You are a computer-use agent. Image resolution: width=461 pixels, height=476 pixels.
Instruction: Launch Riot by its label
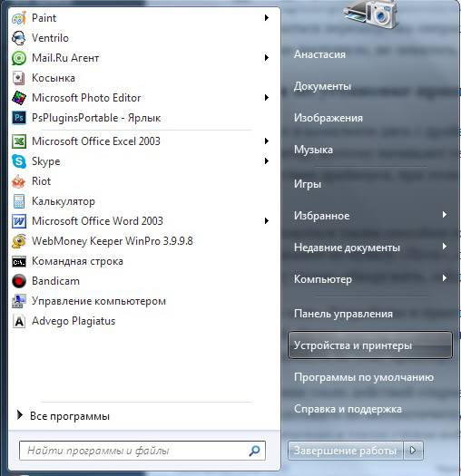pyautogui.click(x=42, y=181)
